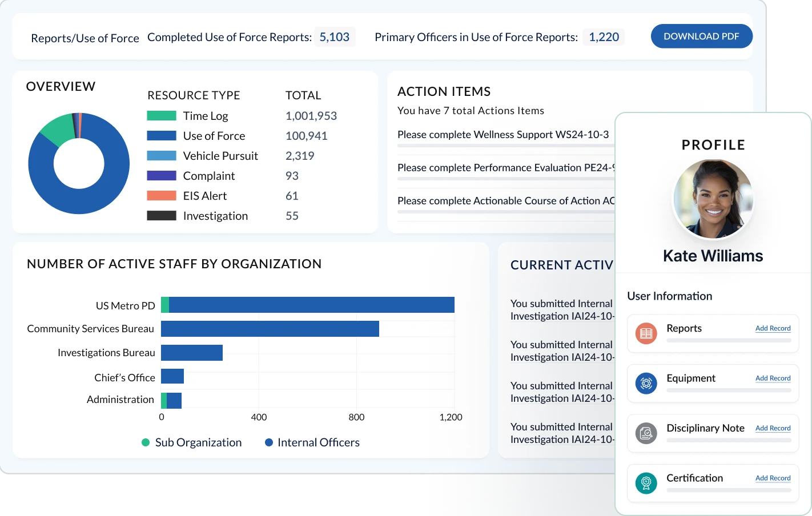Select the Time Log green swatch

coord(162,115)
